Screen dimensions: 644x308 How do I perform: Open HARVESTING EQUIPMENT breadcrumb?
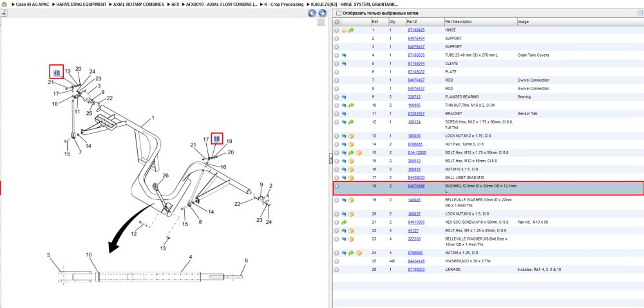[x=81, y=4]
